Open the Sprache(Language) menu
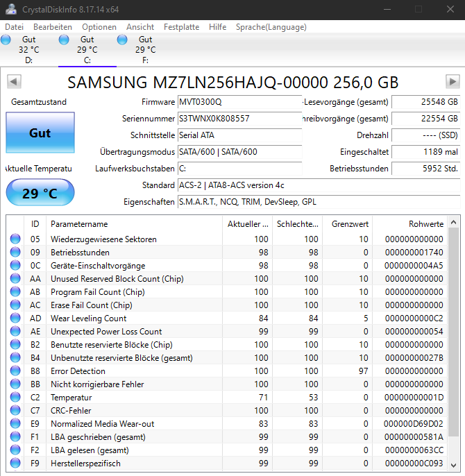Screen dimensions: 465x476 click(271, 27)
